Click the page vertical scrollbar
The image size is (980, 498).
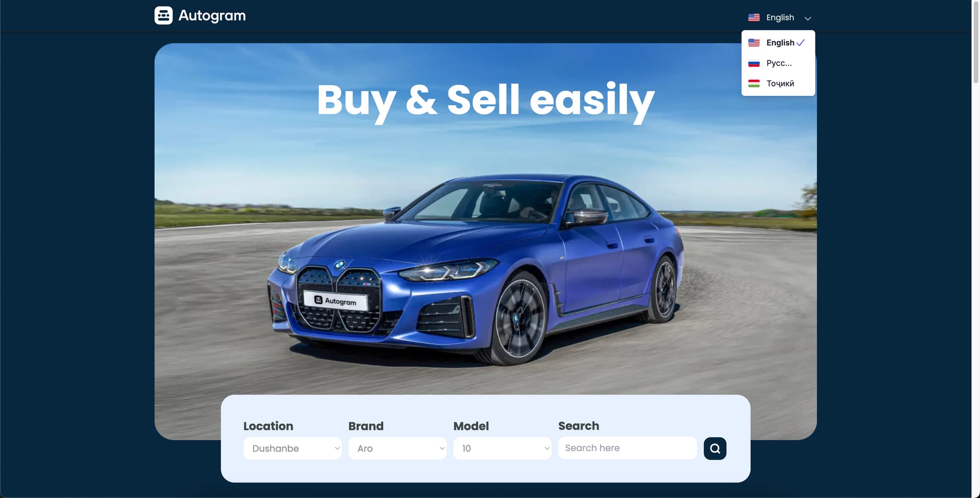[976, 42]
